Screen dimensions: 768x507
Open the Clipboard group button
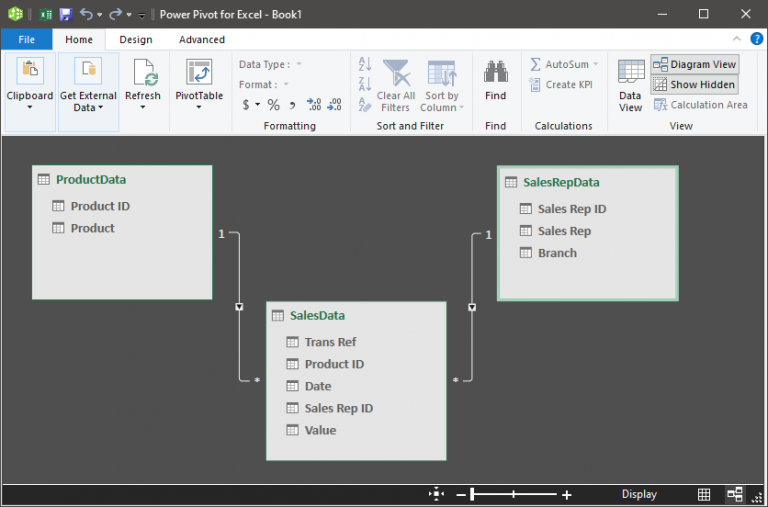coord(30,92)
